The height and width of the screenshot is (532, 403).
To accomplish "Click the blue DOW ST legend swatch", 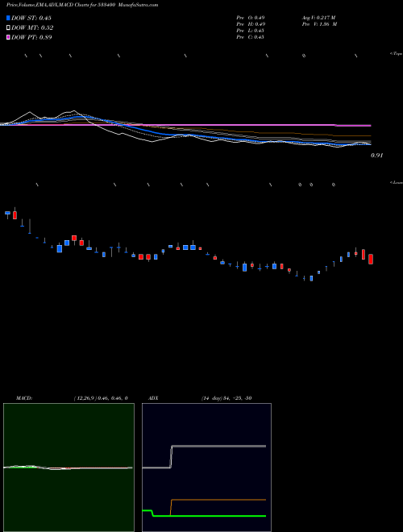I will pyautogui.click(x=9, y=18).
